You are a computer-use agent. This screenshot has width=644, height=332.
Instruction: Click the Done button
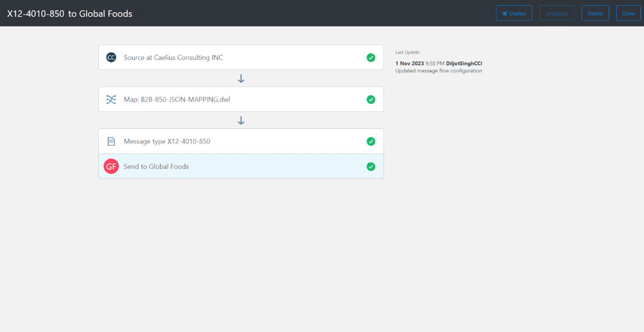pos(628,13)
